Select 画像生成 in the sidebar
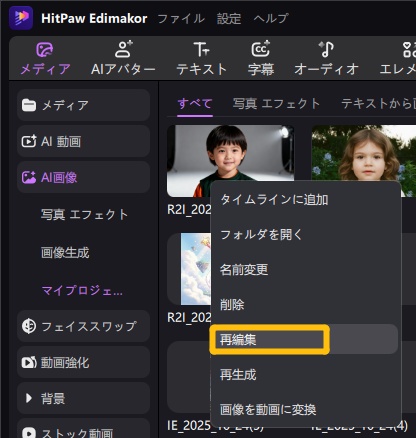416x438 pixels. tap(65, 252)
